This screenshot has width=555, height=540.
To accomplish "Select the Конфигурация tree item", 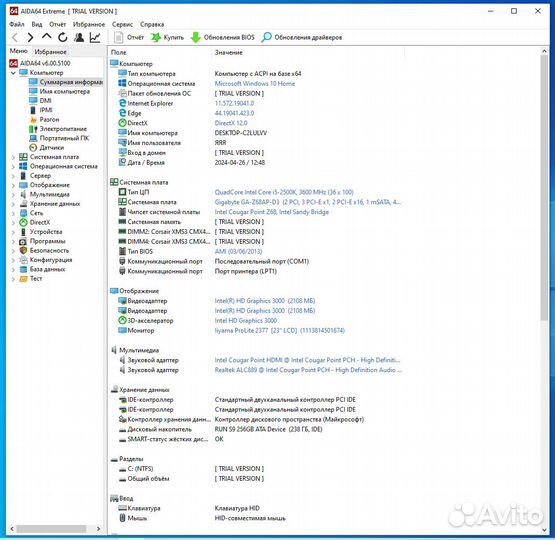I will tap(46, 260).
